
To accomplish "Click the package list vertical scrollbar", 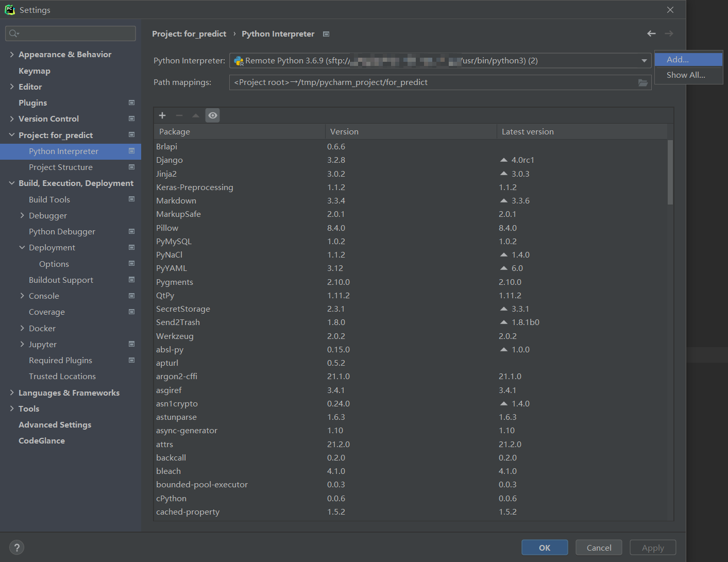I will pos(670,173).
